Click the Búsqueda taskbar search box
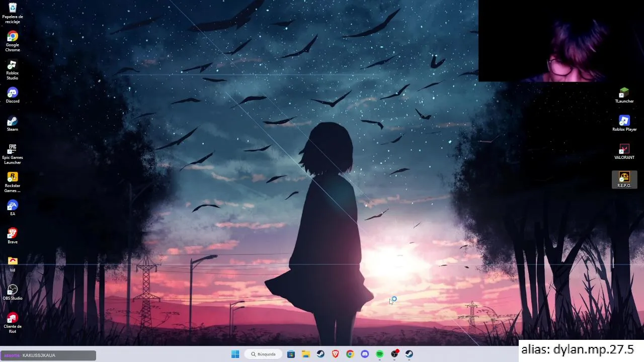The height and width of the screenshot is (362, 644). [263, 354]
